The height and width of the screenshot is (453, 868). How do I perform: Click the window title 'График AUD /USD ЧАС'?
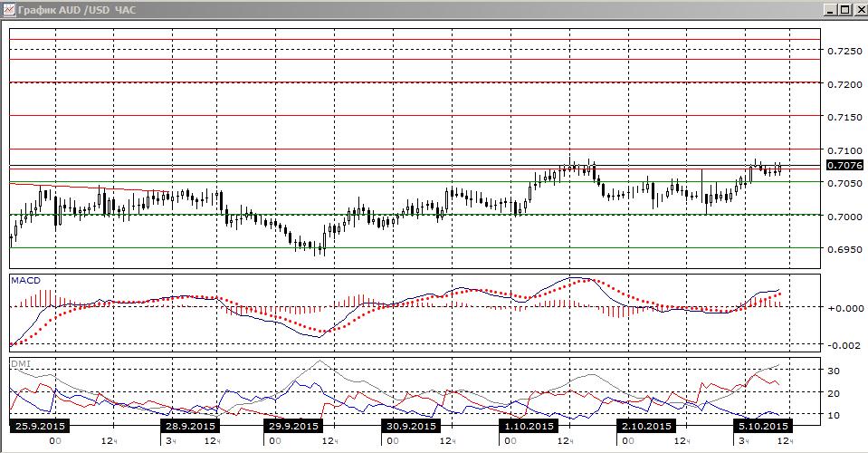[x=76, y=10]
